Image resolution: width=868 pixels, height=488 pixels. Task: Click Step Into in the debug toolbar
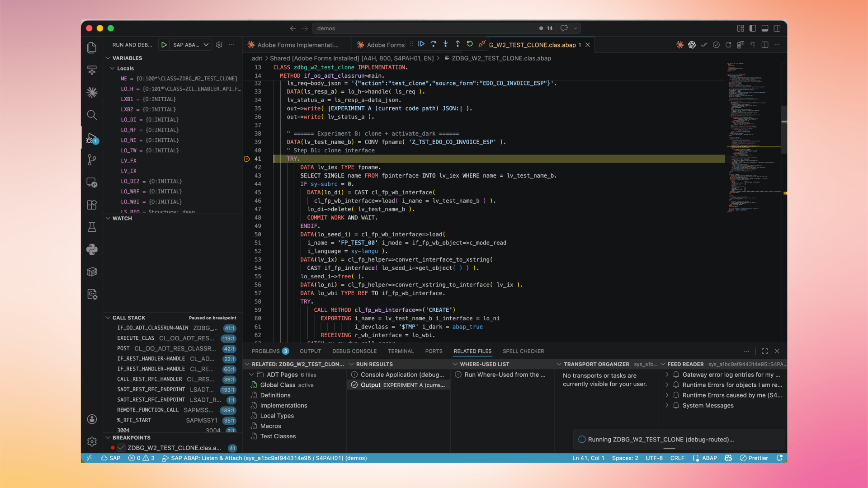(445, 44)
